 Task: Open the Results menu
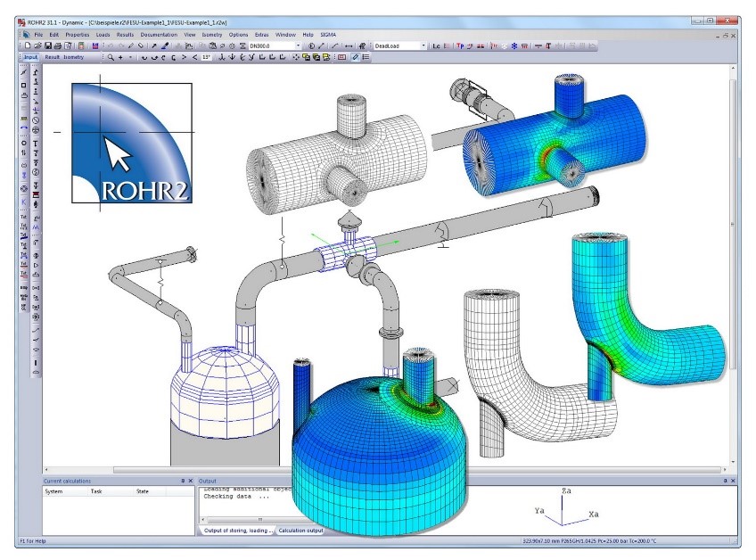coord(125,35)
